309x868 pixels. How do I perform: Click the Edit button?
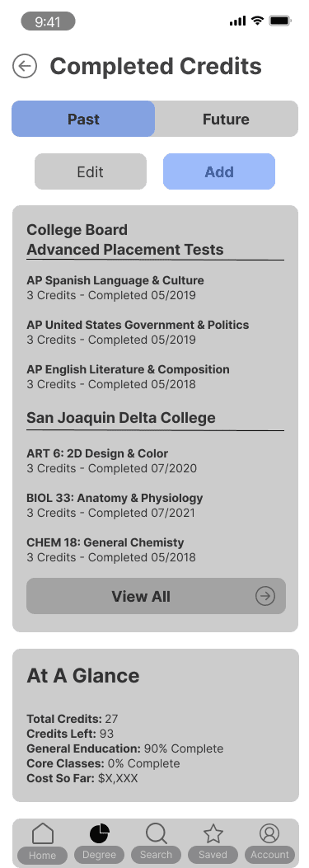pyautogui.click(x=91, y=171)
